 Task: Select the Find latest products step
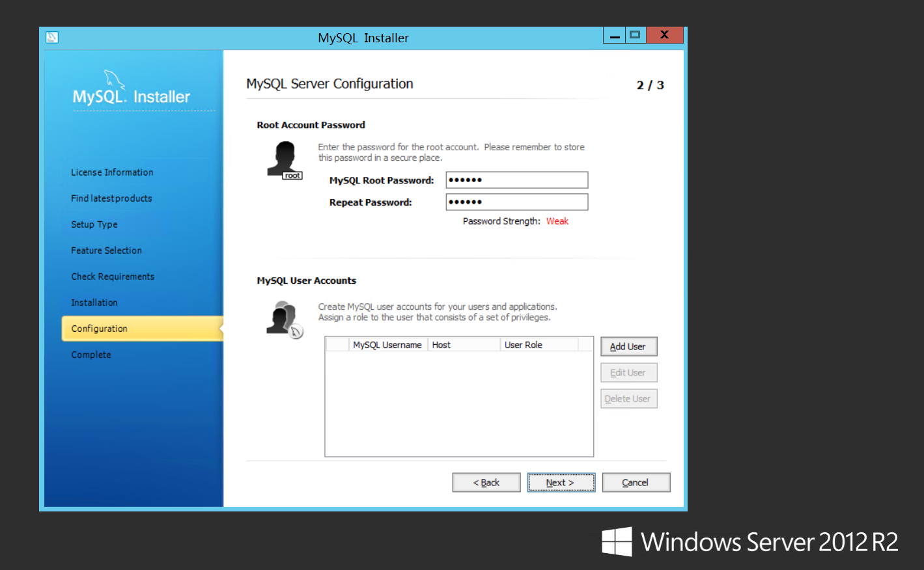click(111, 198)
